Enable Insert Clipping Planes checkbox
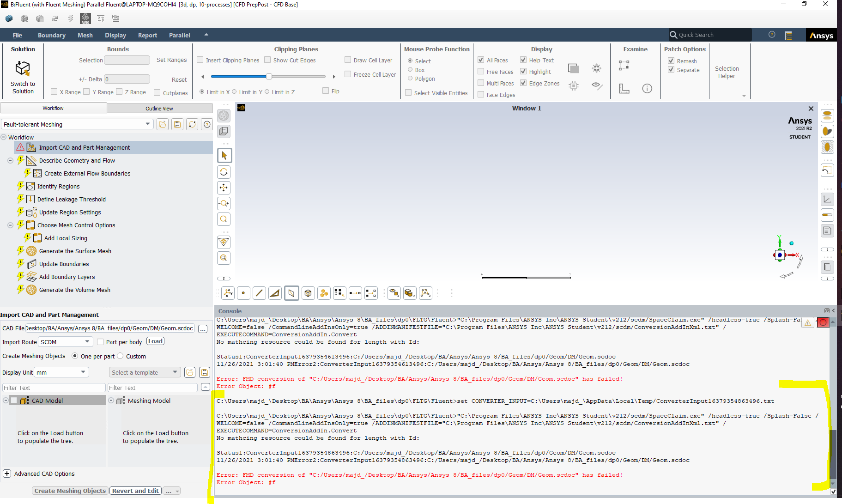This screenshot has width=842, height=504. 200,60
